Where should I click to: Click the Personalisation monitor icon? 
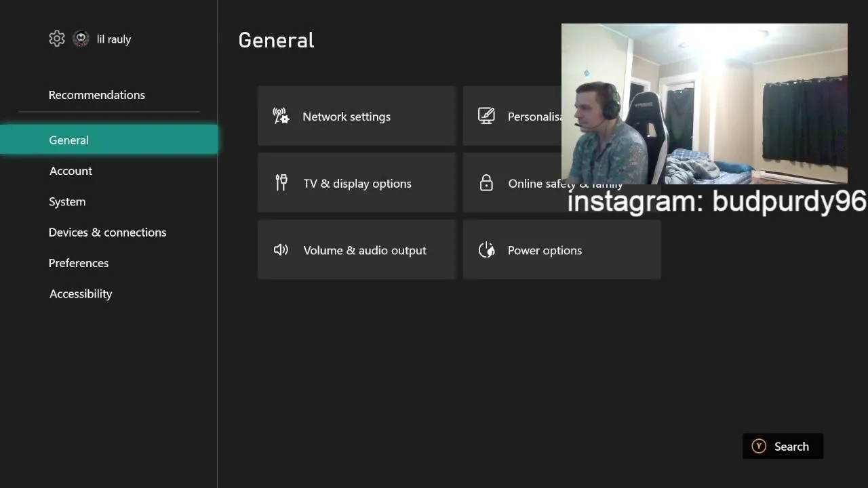pos(486,116)
